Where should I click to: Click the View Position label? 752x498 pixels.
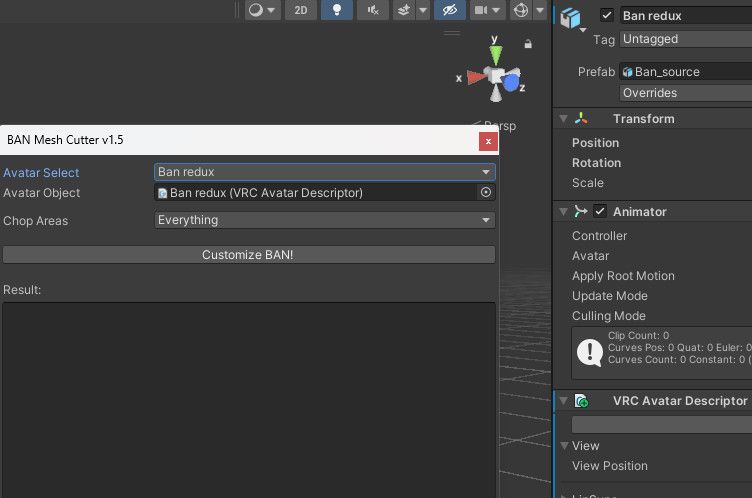[x=610, y=466]
